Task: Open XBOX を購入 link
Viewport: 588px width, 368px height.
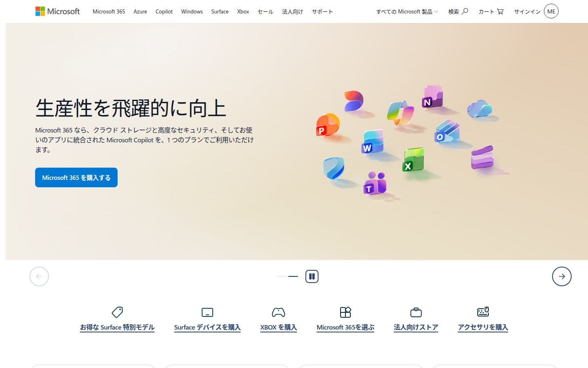Action: [278, 328]
